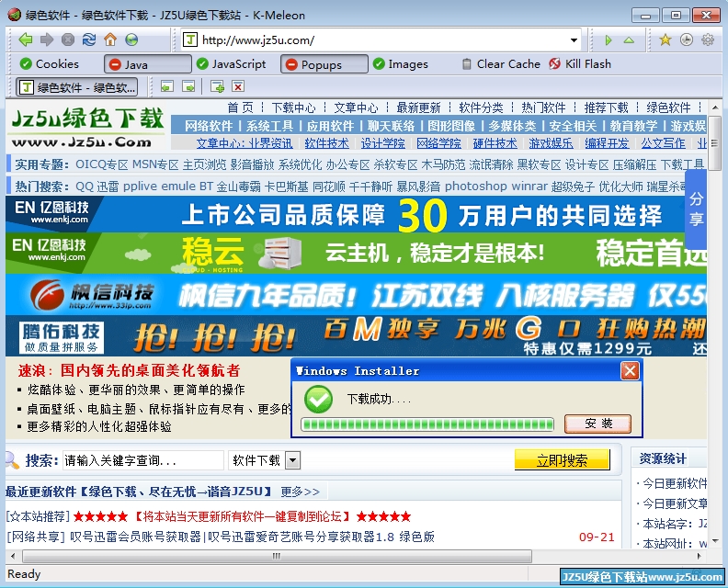Open the 设计学院 article link

(x=383, y=143)
